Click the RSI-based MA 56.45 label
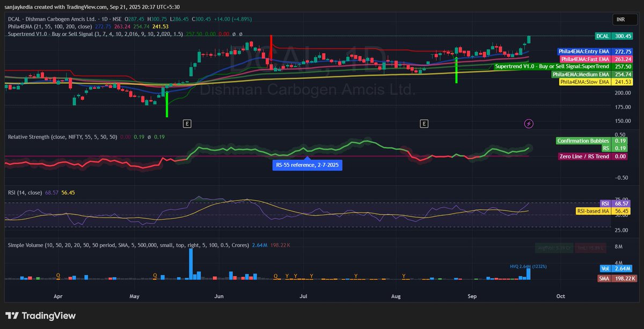This screenshot has width=644, height=329. 603,211
